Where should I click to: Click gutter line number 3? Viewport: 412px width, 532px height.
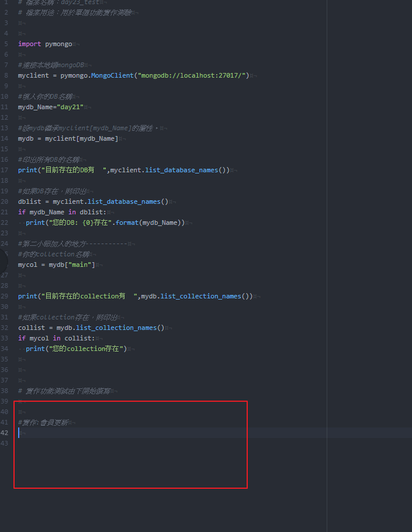pos(6,23)
